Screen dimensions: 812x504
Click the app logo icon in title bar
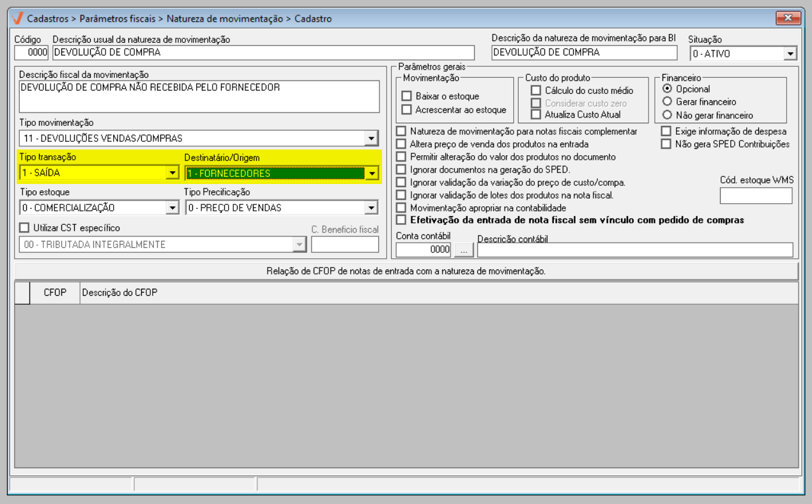tap(18, 19)
